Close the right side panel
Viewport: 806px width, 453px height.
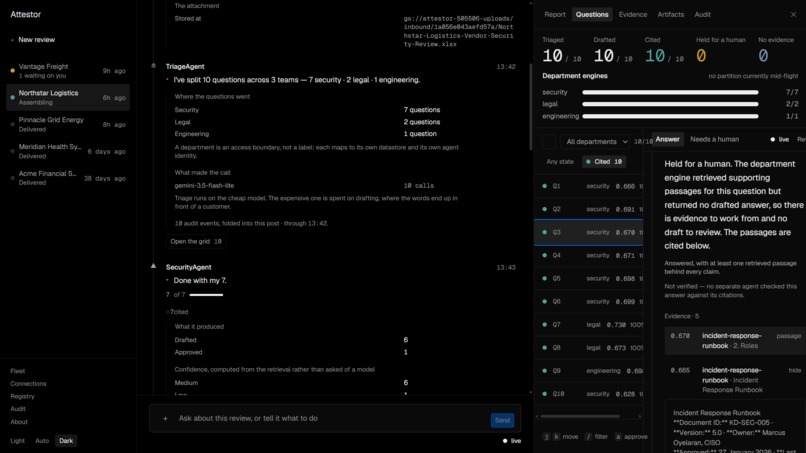click(793, 14)
